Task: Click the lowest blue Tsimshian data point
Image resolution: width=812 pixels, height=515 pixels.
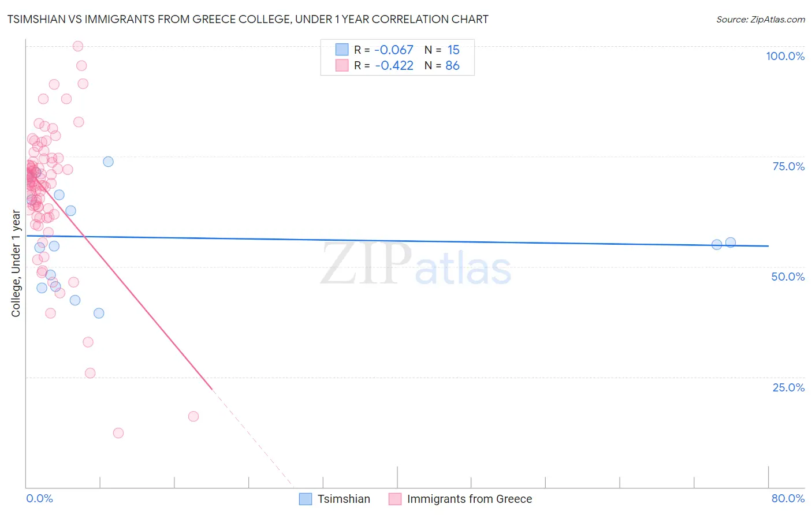Action: 99,313
